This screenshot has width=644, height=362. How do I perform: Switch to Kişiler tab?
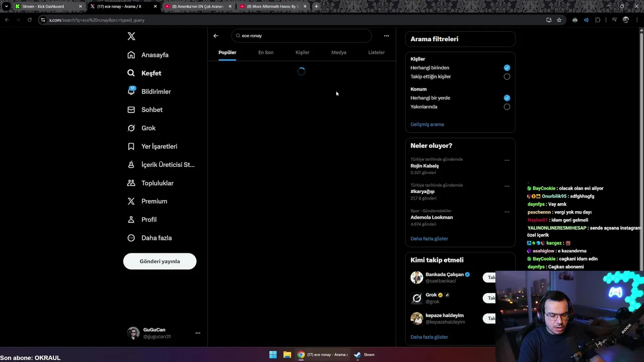[302, 52]
